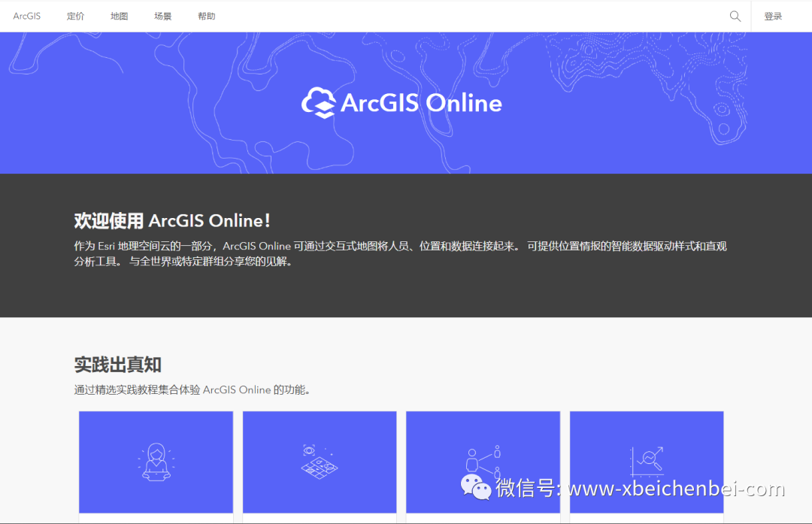This screenshot has height=524, width=812.
Task: Open the 地图 menu item
Action: [119, 16]
